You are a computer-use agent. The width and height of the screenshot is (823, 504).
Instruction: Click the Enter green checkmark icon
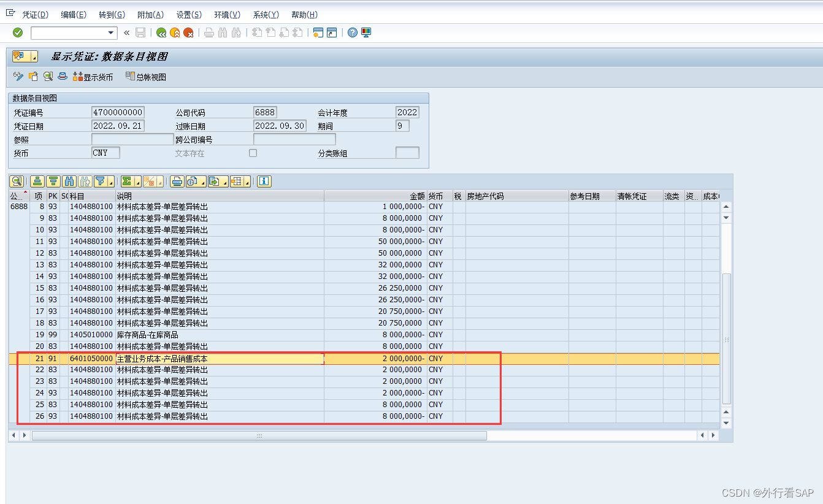click(17, 32)
